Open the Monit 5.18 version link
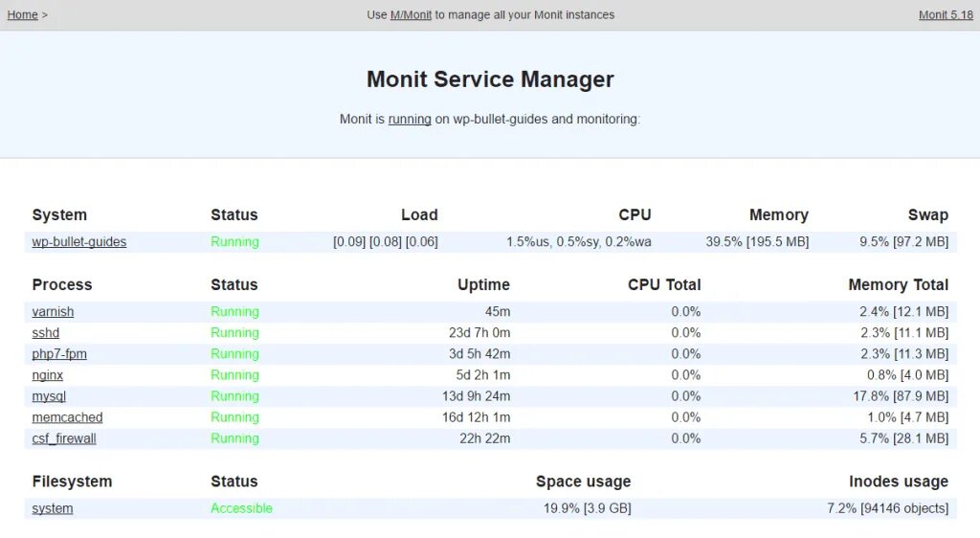The image size is (980, 538). pyautogui.click(x=946, y=14)
